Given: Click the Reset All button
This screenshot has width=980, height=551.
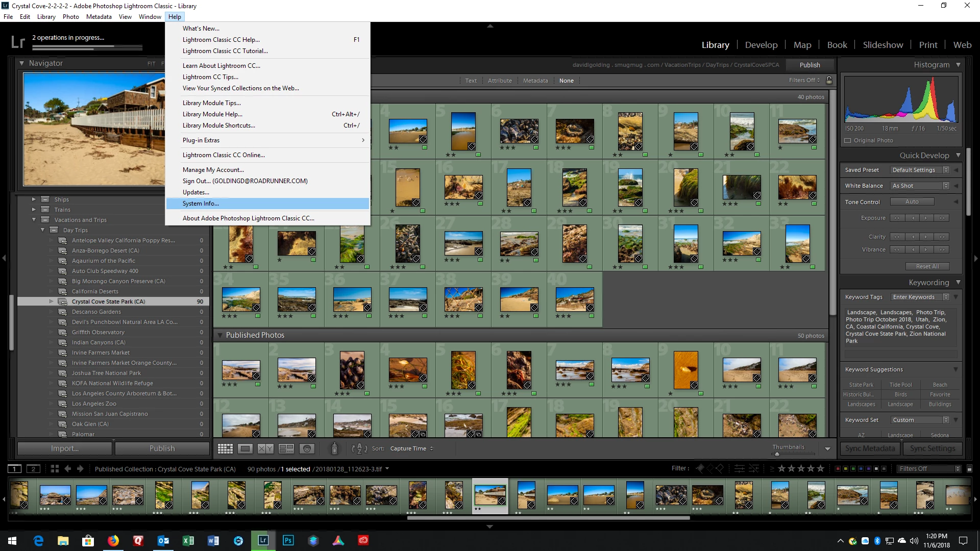Looking at the screenshot, I should coord(927,266).
